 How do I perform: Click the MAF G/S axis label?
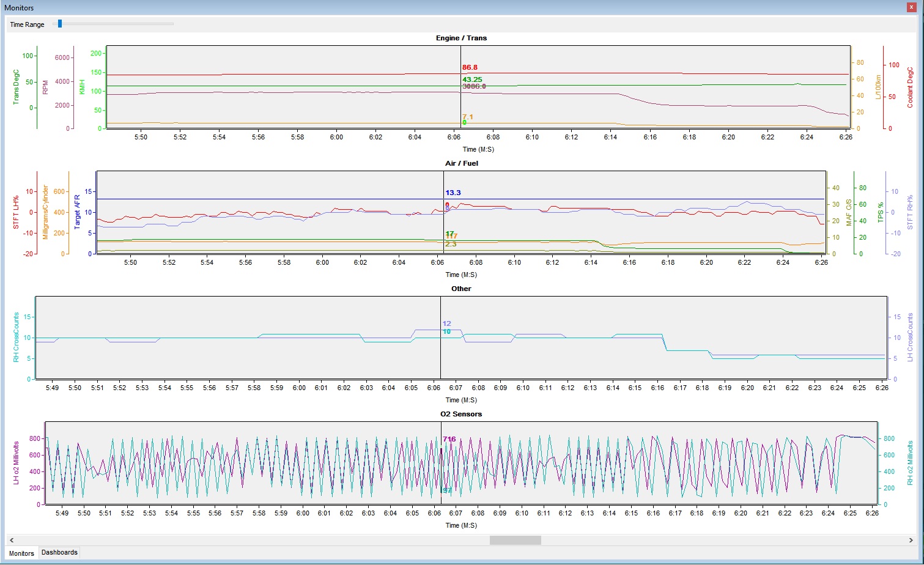(849, 212)
